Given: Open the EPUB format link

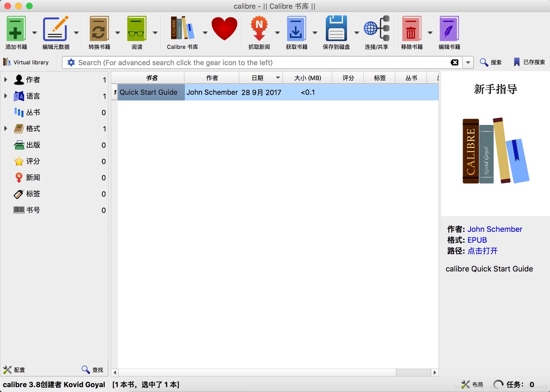Looking at the screenshot, I should tap(477, 240).
